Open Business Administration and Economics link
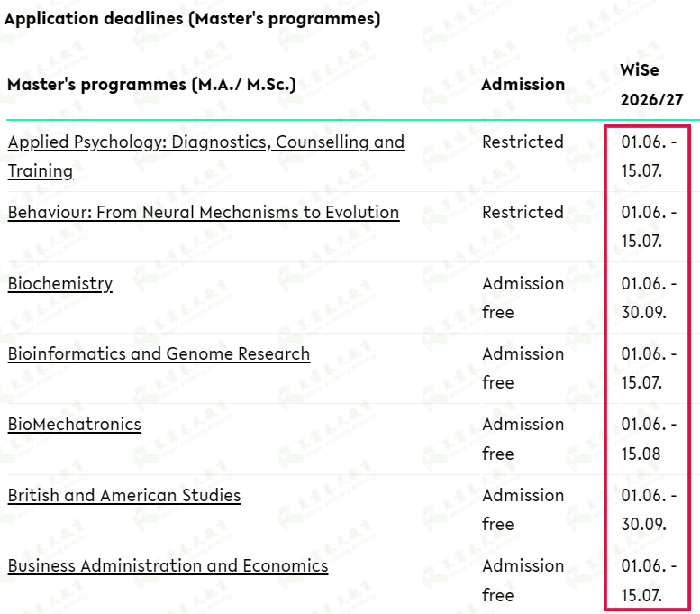This screenshot has width=700, height=614. coord(168,565)
